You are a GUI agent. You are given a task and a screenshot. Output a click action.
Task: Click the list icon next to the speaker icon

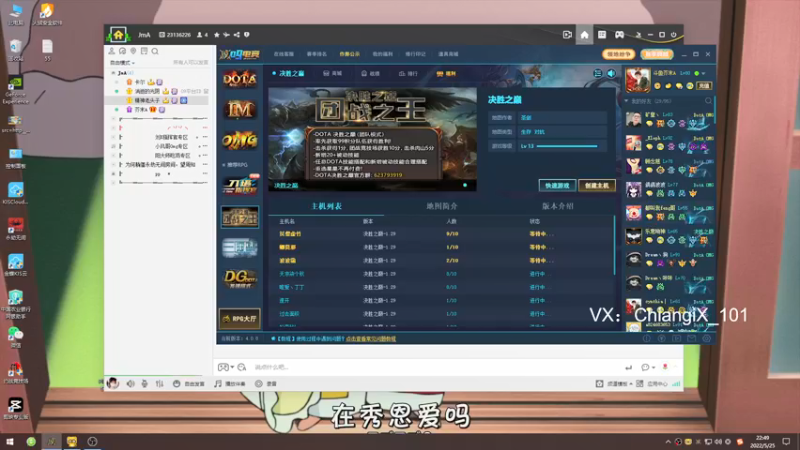click(598, 73)
